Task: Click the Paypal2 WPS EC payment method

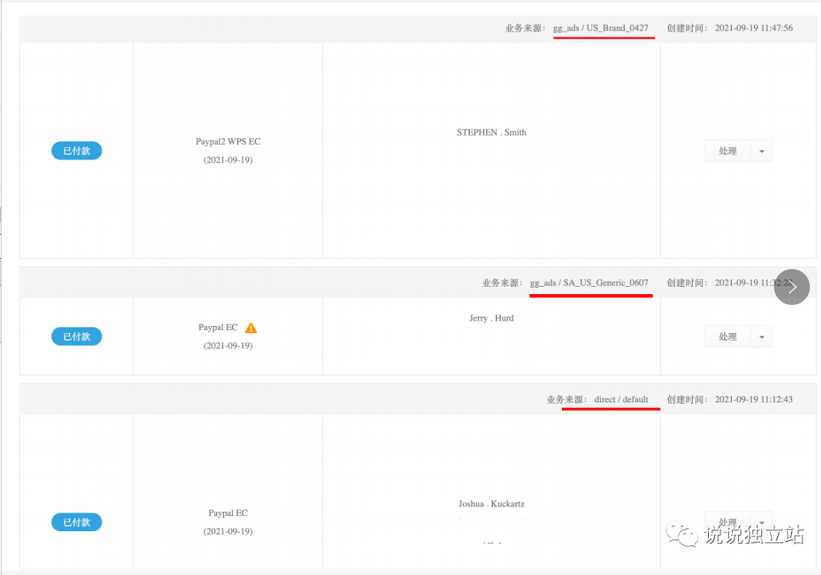Action: click(228, 142)
